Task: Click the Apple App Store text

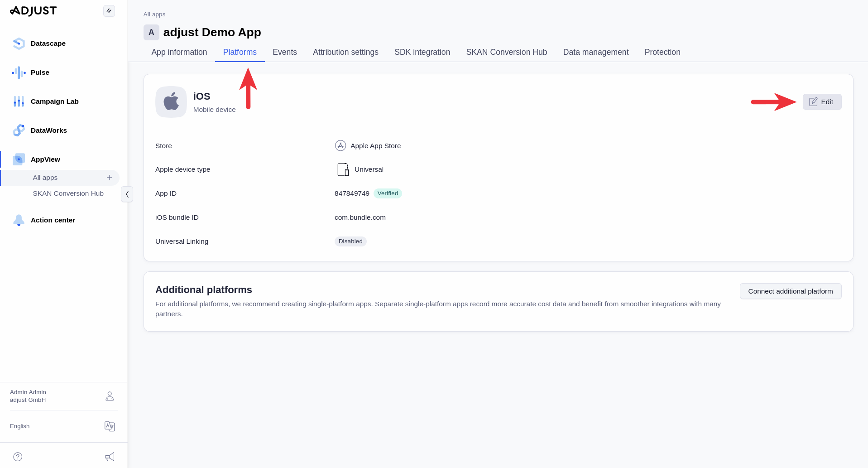Action: coord(375,146)
